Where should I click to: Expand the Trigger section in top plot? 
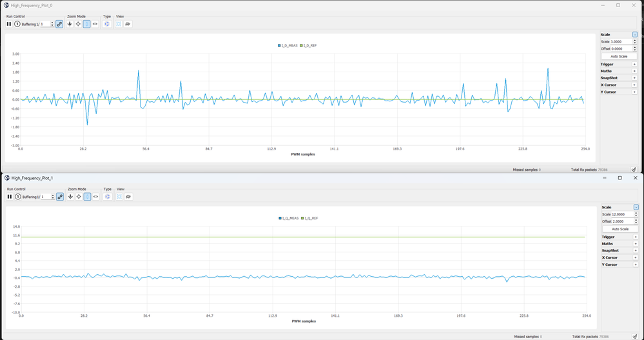[634, 65]
